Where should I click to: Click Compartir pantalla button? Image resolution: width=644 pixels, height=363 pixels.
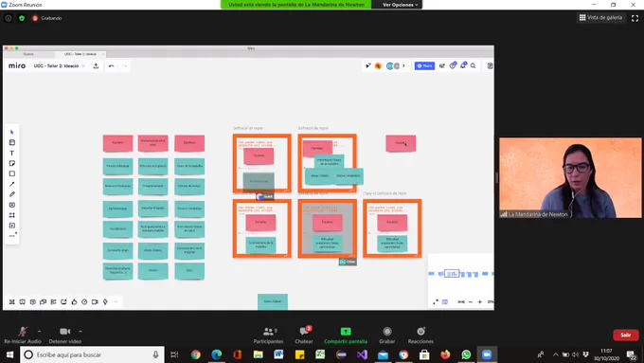(346, 335)
